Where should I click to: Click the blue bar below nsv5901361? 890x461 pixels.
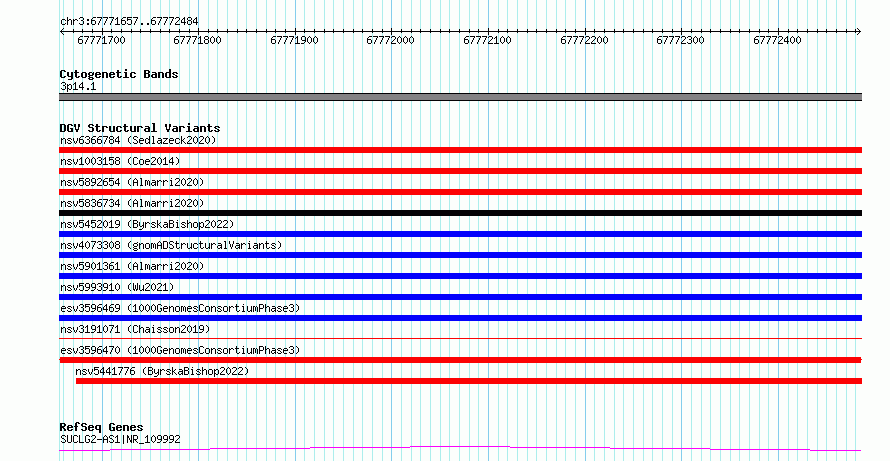click(460, 276)
